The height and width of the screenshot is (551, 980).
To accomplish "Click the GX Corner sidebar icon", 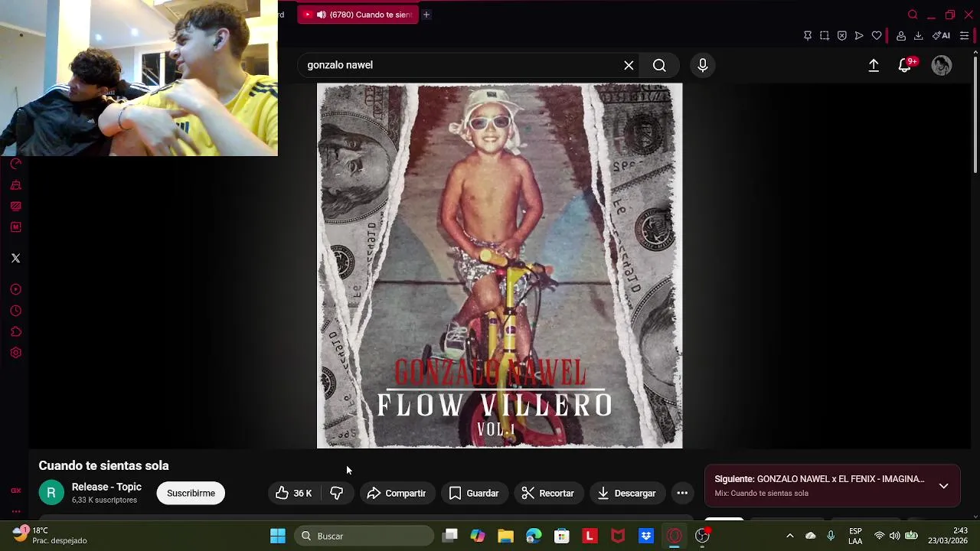I will [x=15, y=491].
